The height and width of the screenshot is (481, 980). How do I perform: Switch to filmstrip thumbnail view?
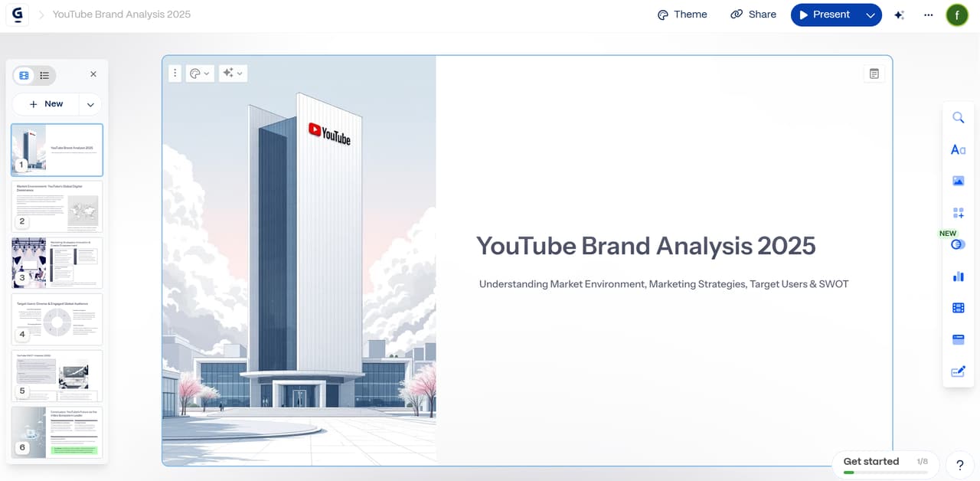(x=24, y=75)
